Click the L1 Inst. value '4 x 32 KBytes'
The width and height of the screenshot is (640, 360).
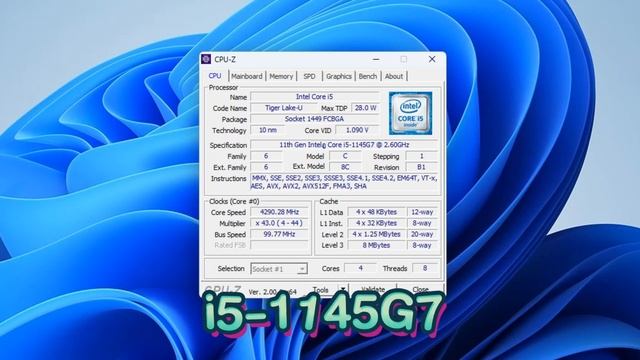(x=376, y=223)
